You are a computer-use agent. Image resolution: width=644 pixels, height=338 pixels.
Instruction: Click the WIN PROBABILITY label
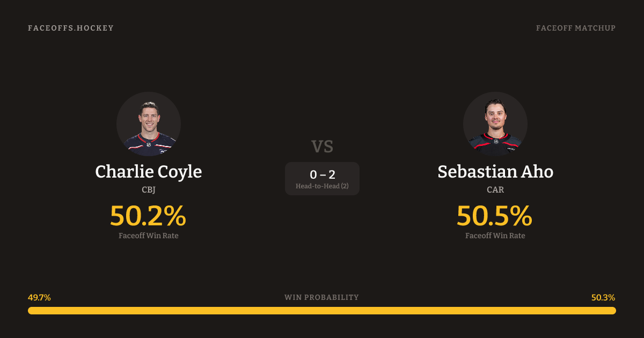pos(321,297)
